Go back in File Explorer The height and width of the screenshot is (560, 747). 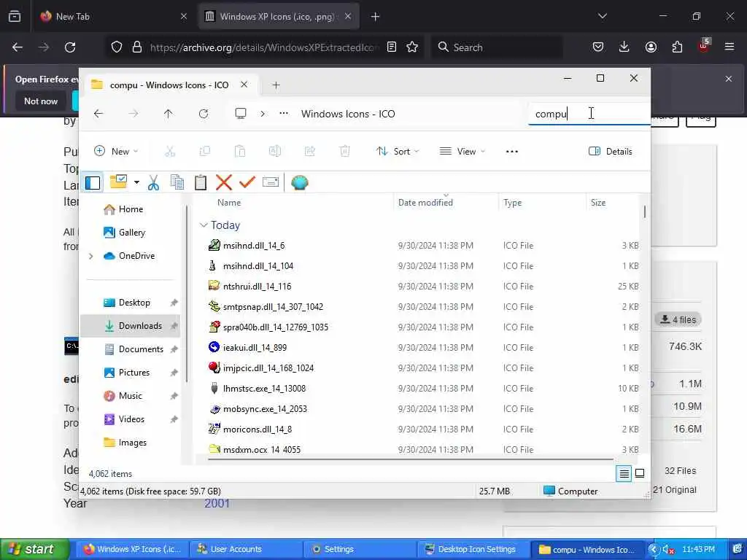(98, 114)
